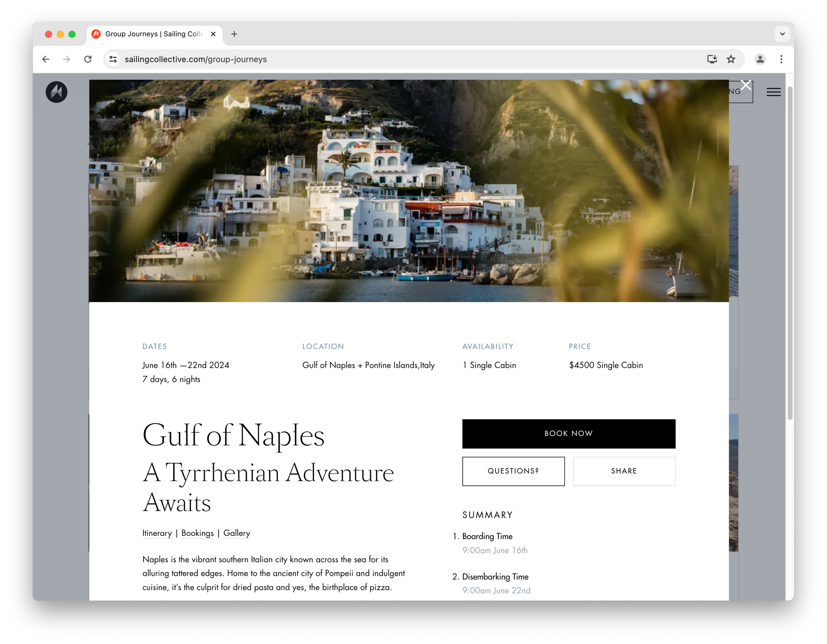Viewport: 827px width, 644px height.
Task: Click the Share button
Action: 624,471
